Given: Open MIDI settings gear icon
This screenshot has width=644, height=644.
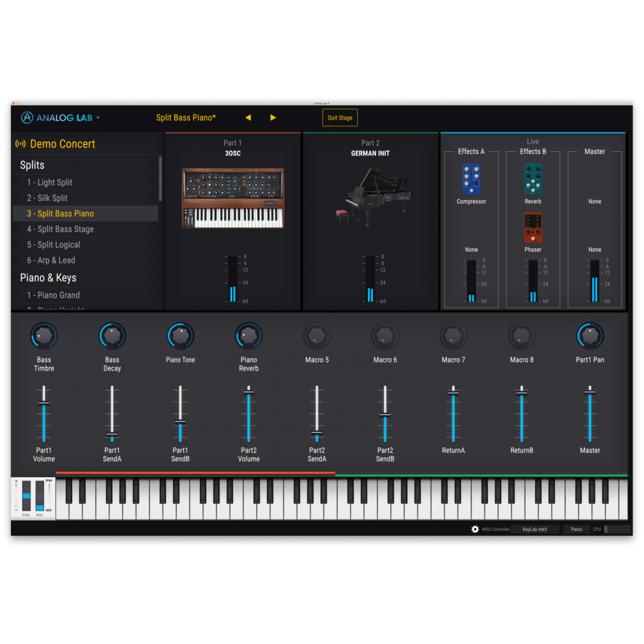Looking at the screenshot, I should [x=475, y=529].
